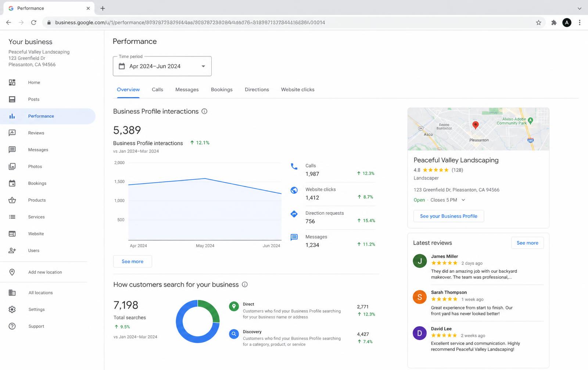Go back to the previous page
This screenshot has width=588, height=370.
(9, 22)
